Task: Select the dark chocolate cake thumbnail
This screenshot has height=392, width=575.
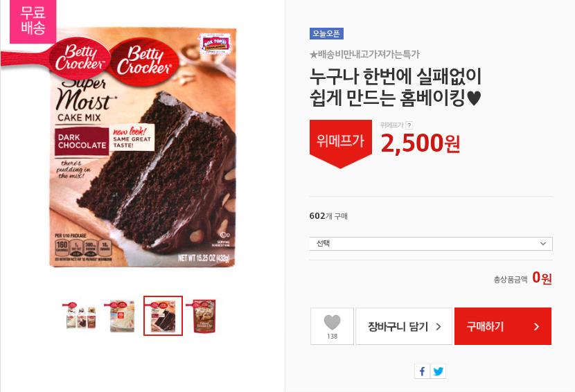Action: coord(163,315)
